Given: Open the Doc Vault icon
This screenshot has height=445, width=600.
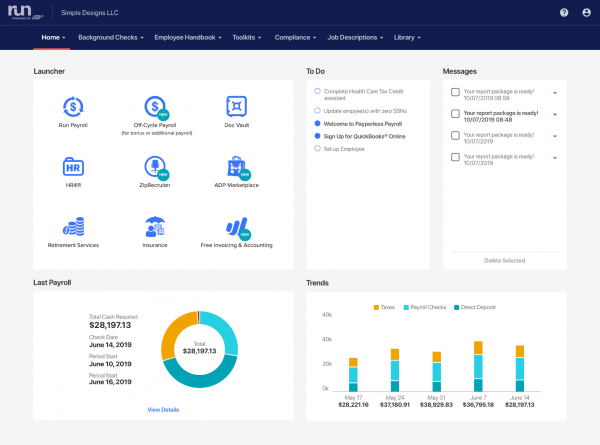Looking at the screenshot, I should click(x=236, y=107).
